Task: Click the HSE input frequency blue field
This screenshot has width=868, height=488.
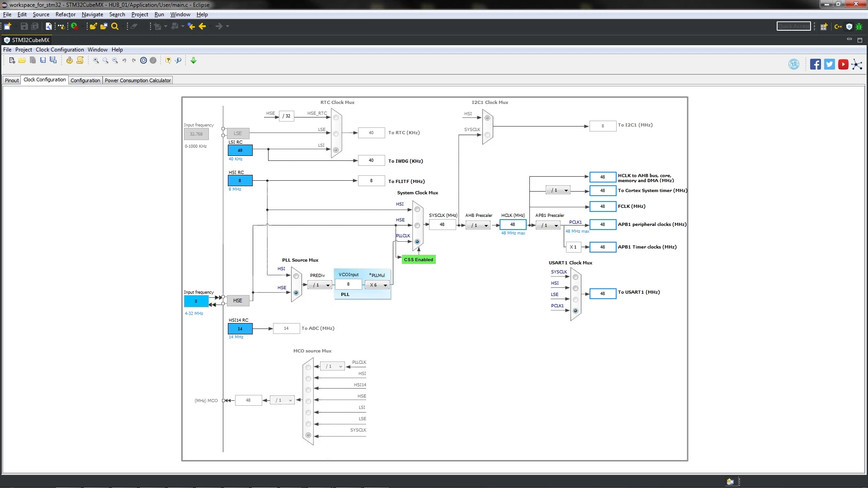Action: pos(196,301)
